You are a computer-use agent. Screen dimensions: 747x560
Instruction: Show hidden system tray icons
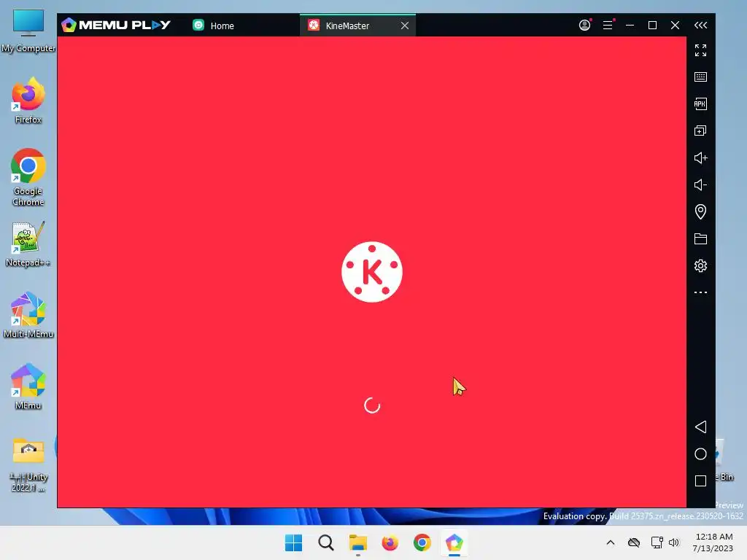click(x=611, y=542)
